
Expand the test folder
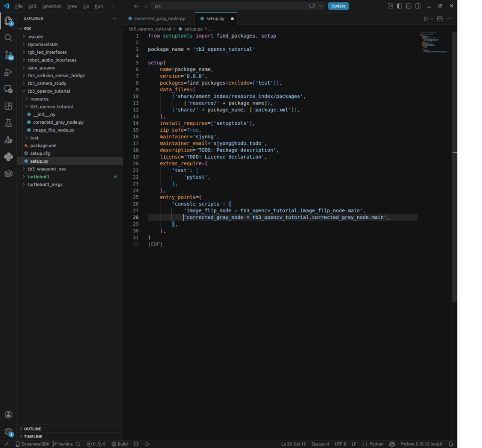[70, 138]
